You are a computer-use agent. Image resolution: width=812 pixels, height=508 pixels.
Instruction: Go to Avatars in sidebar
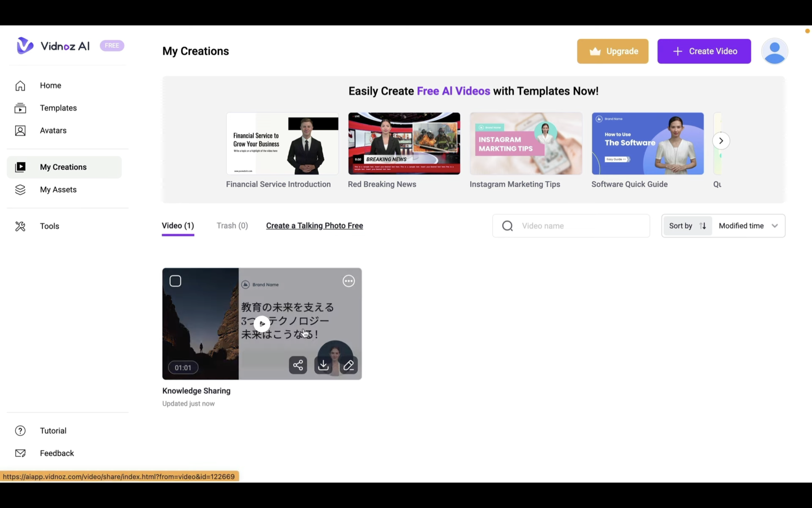[x=53, y=131]
